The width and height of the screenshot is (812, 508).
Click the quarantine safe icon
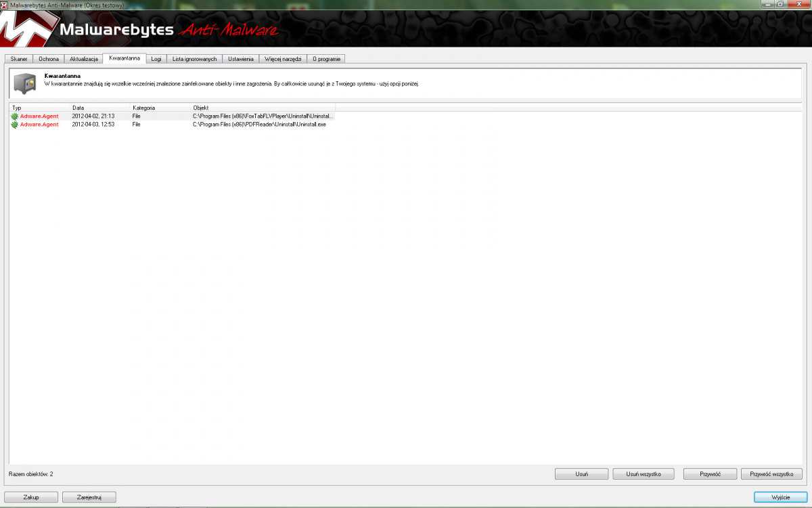click(x=24, y=84)
